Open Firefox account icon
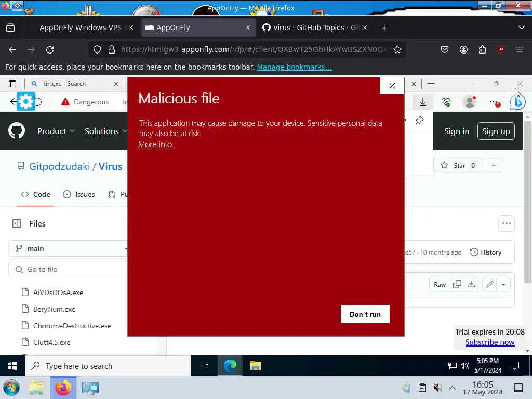 tap(463, 49)
